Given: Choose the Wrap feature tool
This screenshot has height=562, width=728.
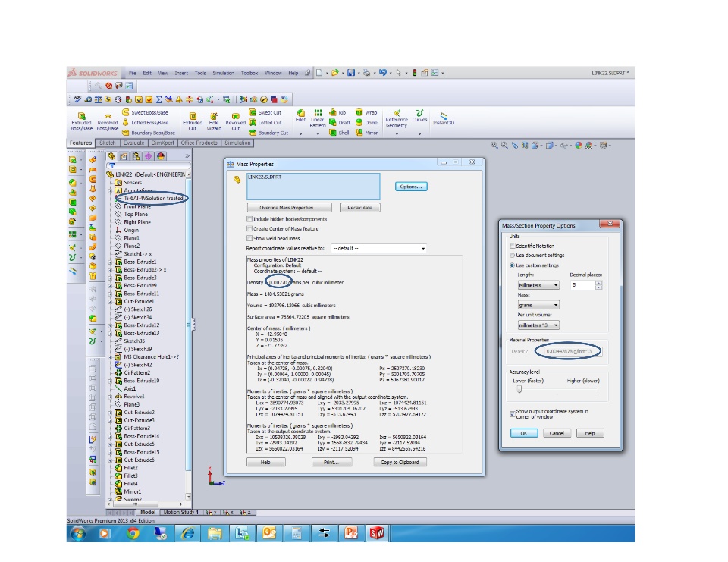Looking at the screenshot, I should 366,112.
